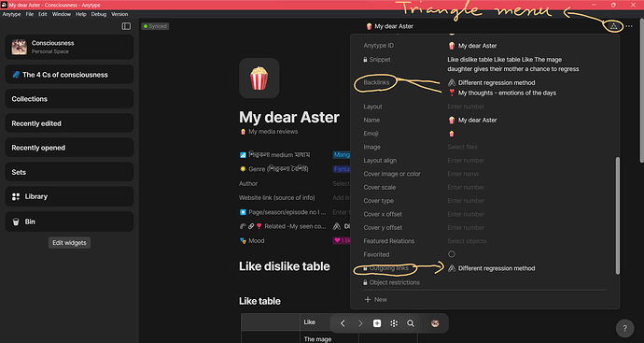Open The 4 Cs of consciousness widget
This screenshot has height=343, width=644.
point(69,75)
